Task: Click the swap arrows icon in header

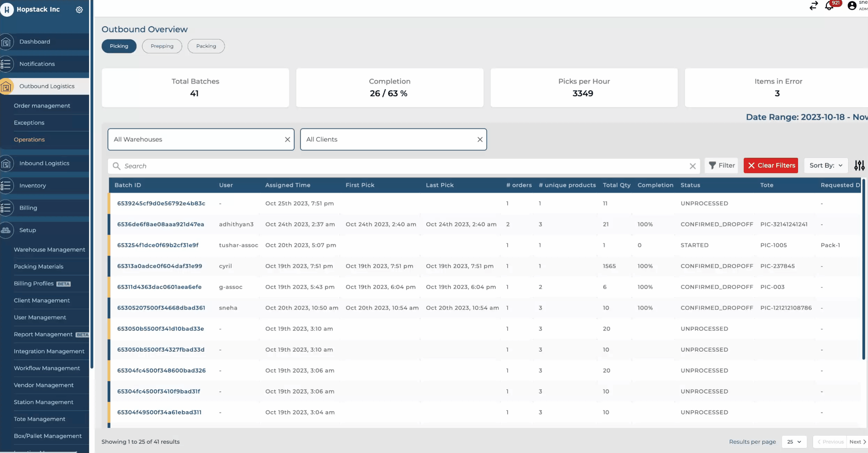Action: tap(813, 6)
